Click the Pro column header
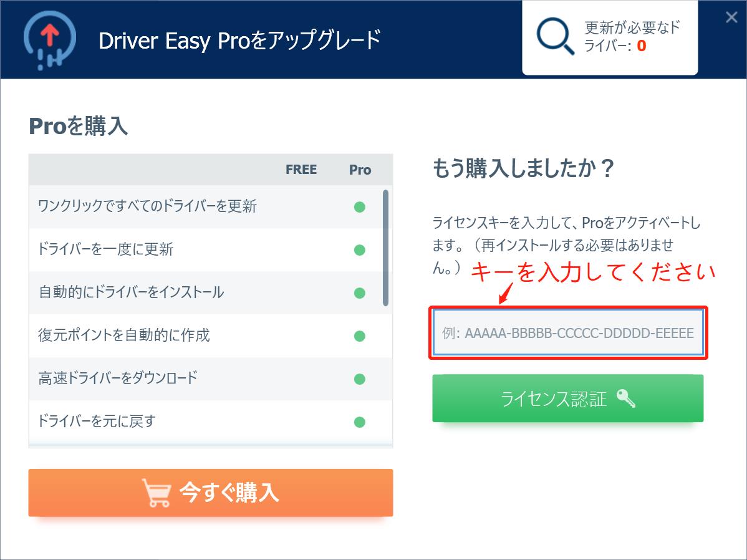This screenshot has height=560, width=747. [360, 170]
